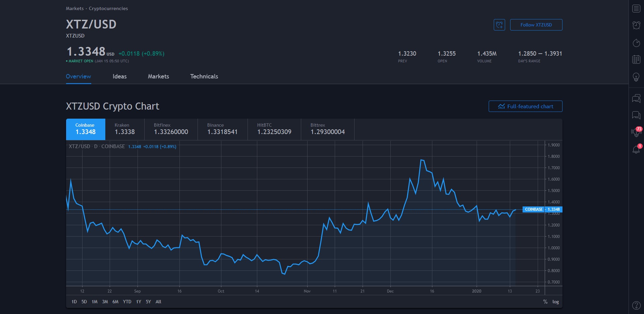644x314 pixels.
Task: Set chart range to All
Action: pyautogui.click(x=159, y=302)
